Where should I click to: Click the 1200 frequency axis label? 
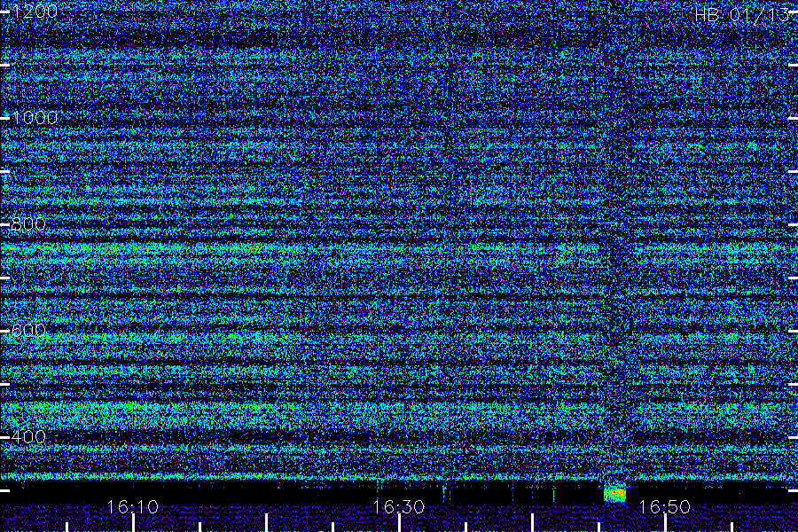coord(35,12)
